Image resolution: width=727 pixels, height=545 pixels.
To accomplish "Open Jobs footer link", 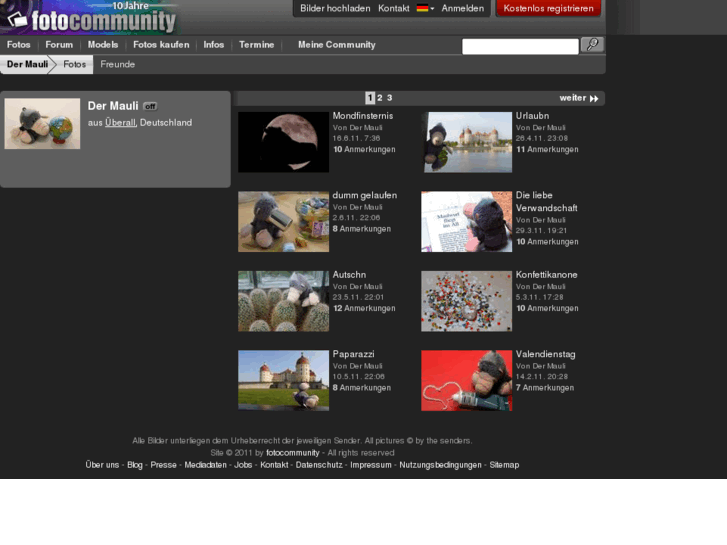I will (x=243, y=465).
